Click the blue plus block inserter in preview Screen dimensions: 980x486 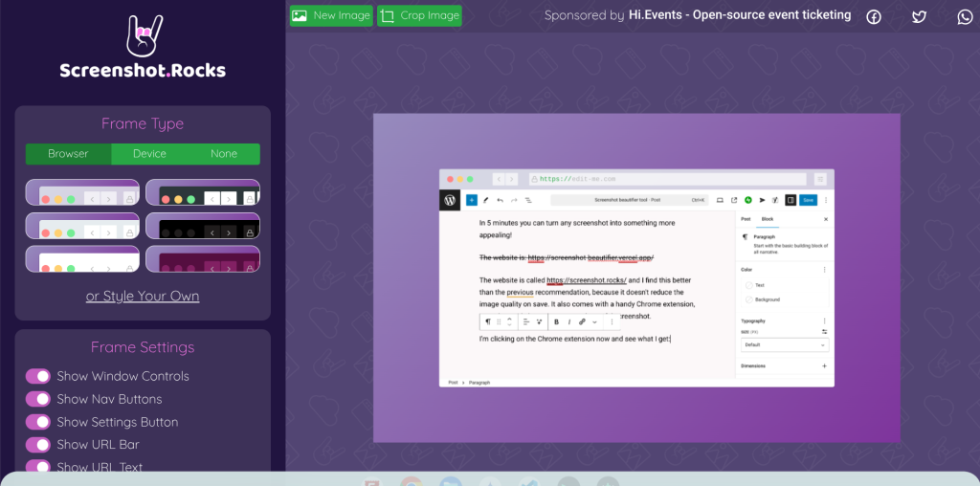click(471, 200)
